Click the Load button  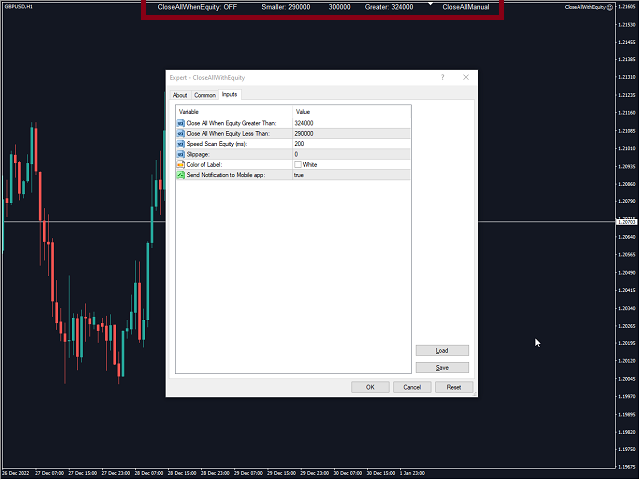pos(442,350)
